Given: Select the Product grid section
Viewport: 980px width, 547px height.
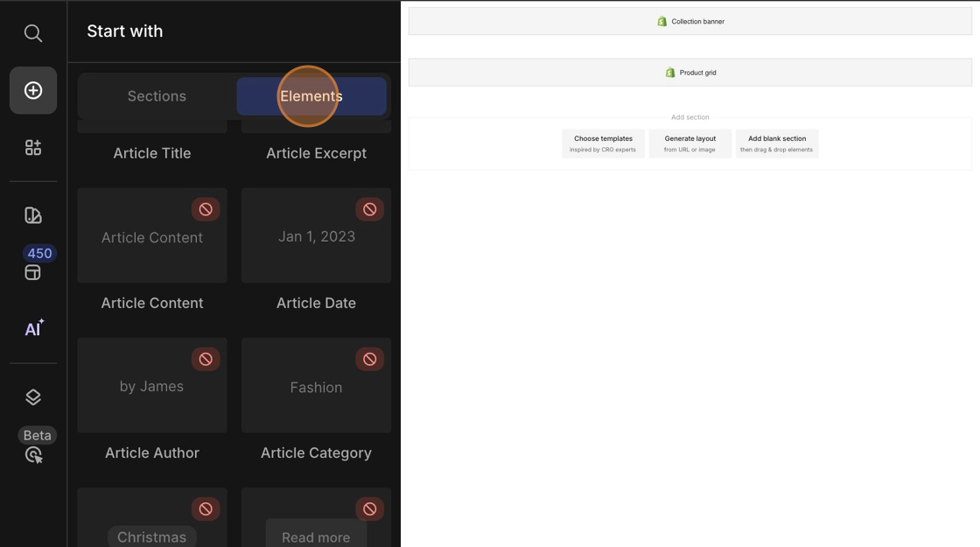Looking at the screenshot, I should (x=689, y=73).
